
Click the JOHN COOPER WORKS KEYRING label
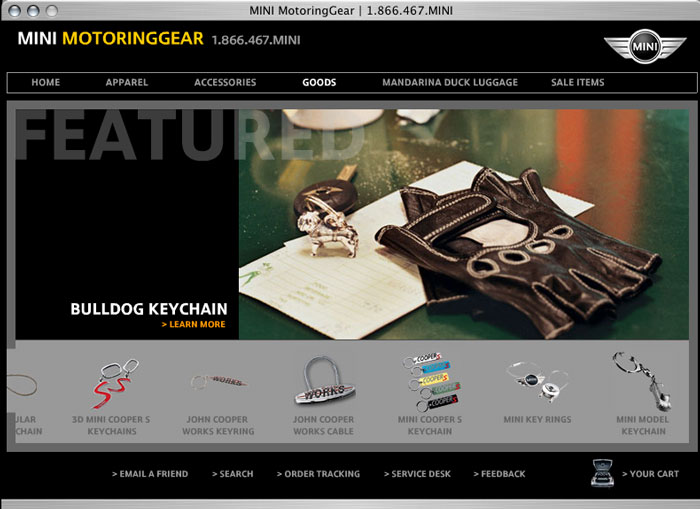(x=218, y=426)
